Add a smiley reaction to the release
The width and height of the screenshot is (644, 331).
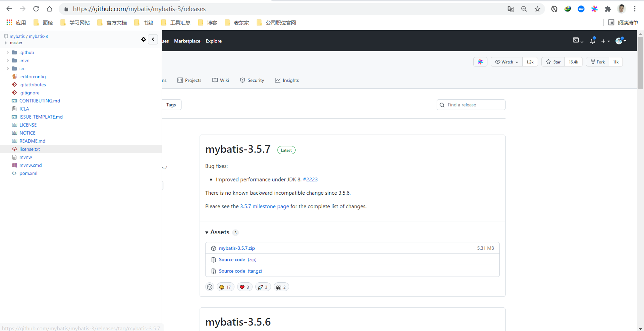tap(210, 287)
